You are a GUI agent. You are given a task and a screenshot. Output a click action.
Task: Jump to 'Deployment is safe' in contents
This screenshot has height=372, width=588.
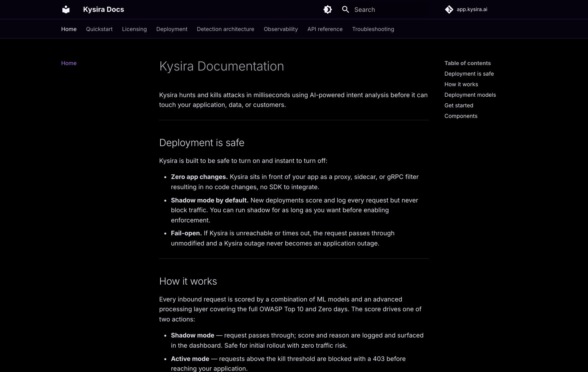tap(469, 74)
